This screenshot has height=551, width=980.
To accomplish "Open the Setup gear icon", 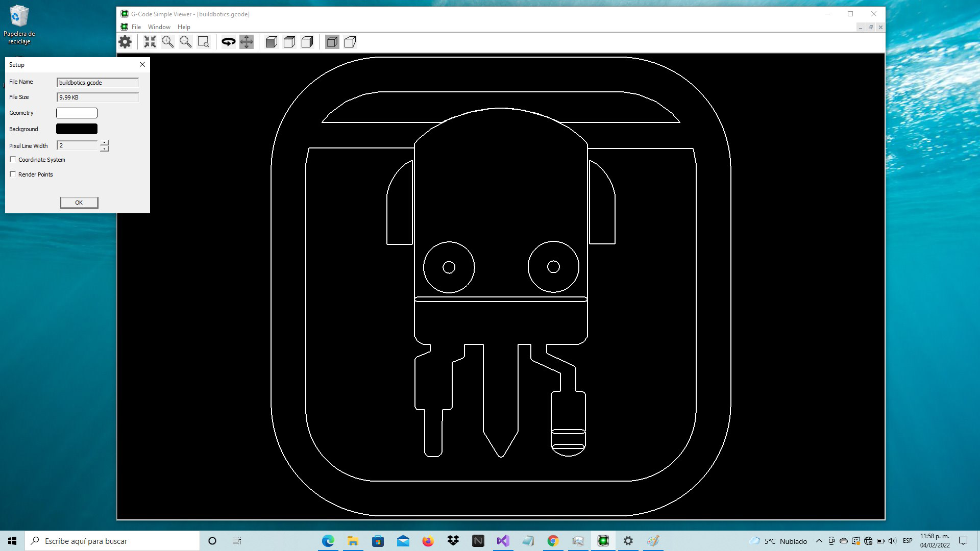I will pyautogui.click(x=125, y=42).
